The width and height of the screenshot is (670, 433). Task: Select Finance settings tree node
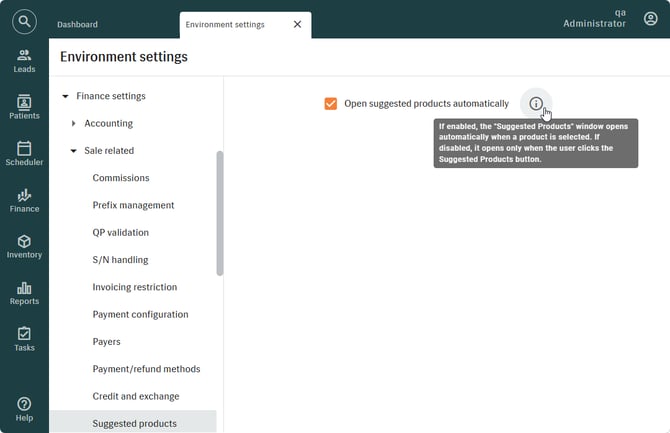coord(111,96)
